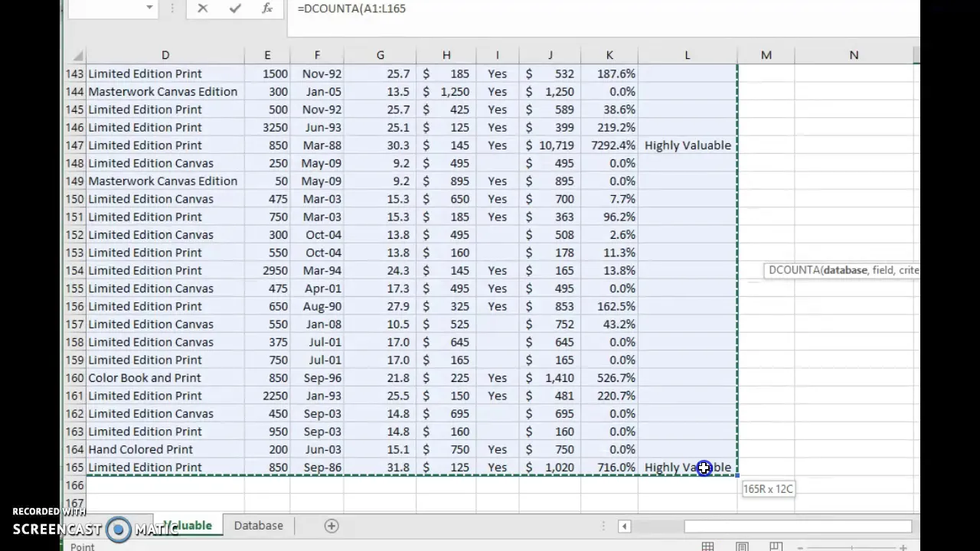Click 'Color Book and Print' cell
Image resolution: width=980 pixels, height=551 pixels.
(x=165, y=378)
